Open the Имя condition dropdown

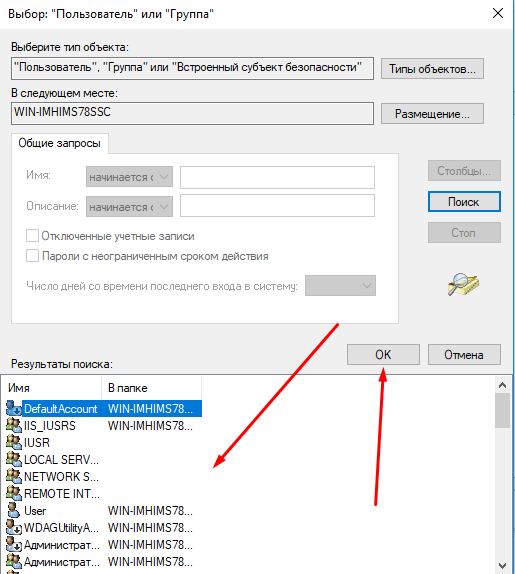tap(129, 177)
